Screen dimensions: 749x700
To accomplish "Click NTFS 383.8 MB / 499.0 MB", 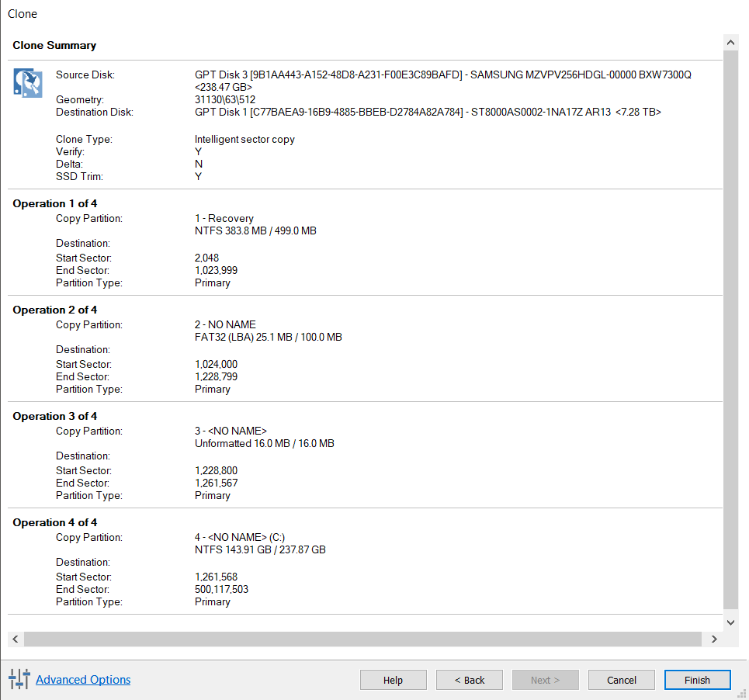I will point(255,230).
